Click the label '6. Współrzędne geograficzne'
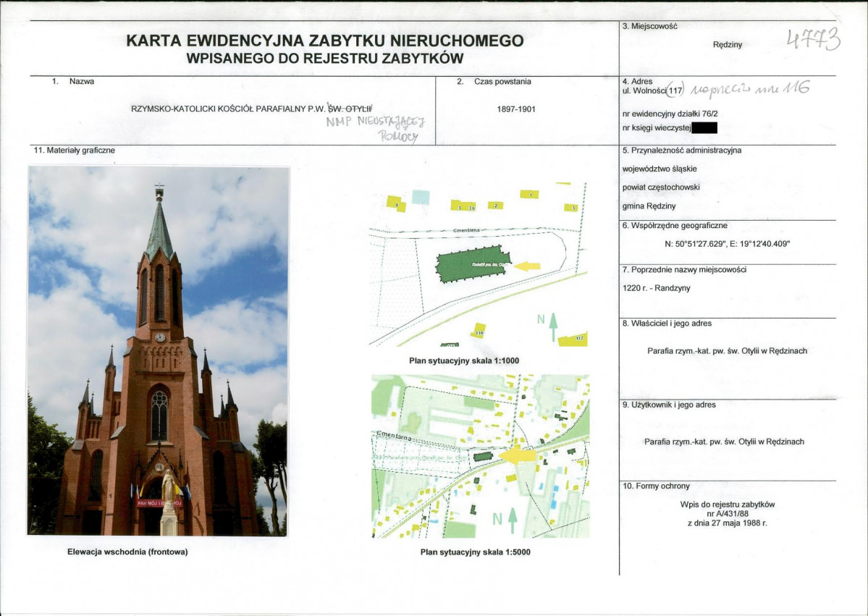 675,226
